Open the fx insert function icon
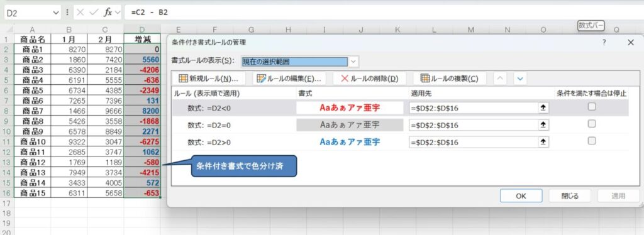 pyautogui.click(x=108, y=13)
